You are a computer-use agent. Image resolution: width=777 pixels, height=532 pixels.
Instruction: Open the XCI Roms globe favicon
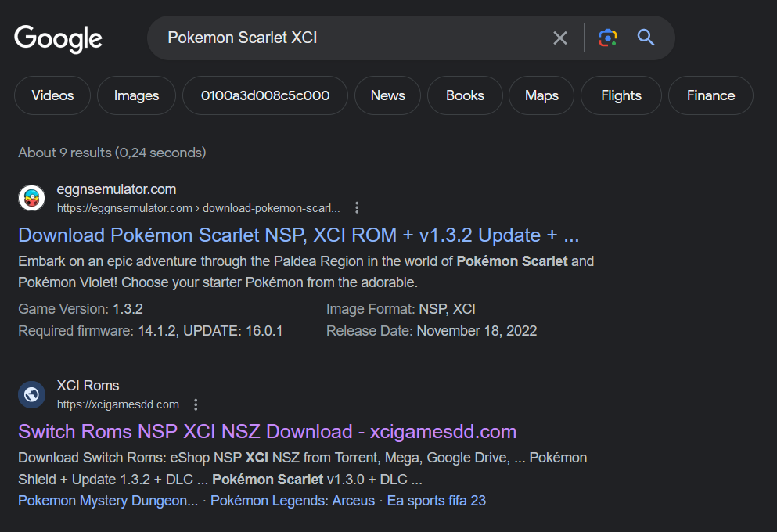[32, 394]
